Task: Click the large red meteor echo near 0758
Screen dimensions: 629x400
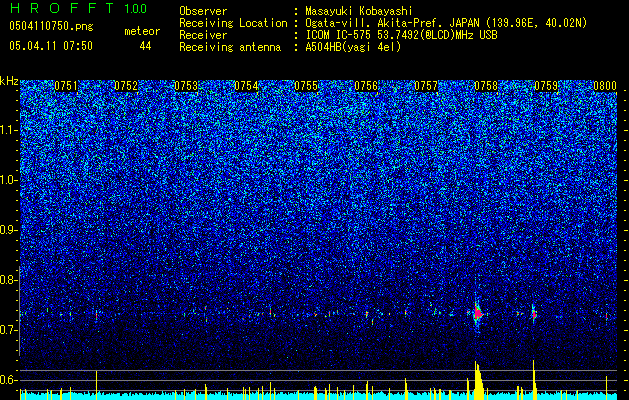Action: 477,313
